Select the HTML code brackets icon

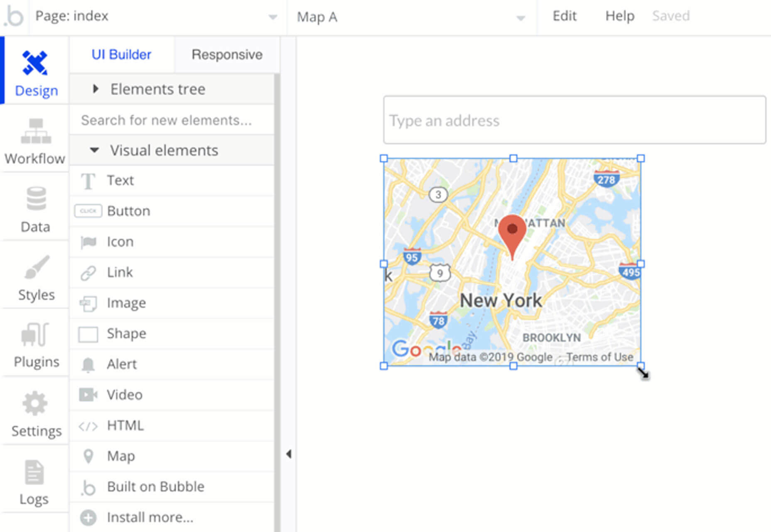coord(88,426)
